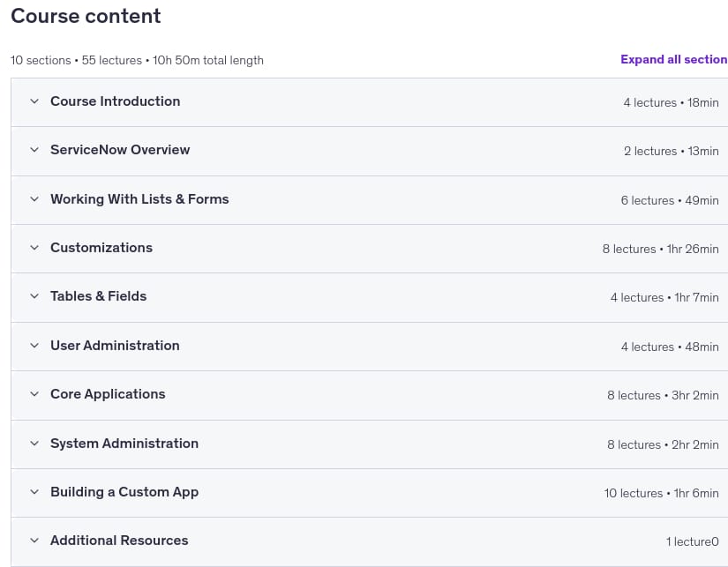Image resolution: width=728 pixels, height=567 pixels.
Task: Open the Tables & Fields title
Action: 99,296
